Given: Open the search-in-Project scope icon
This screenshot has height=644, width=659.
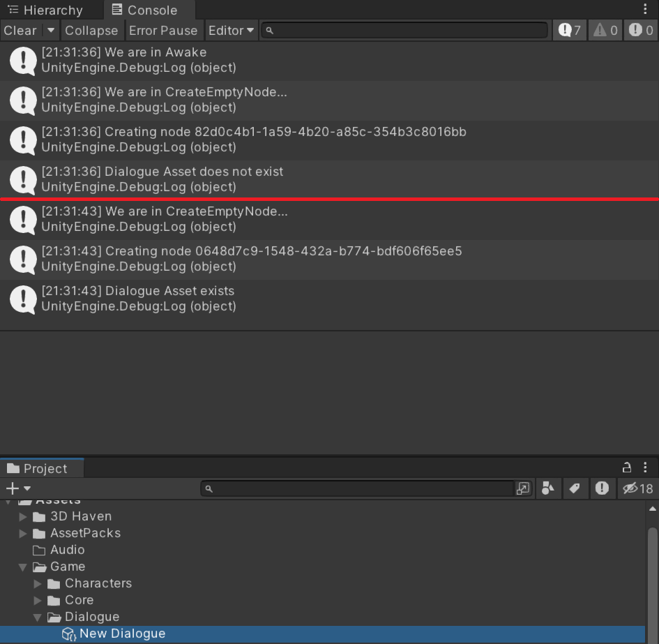Looking at the screenshot, I should click(522, 488).
